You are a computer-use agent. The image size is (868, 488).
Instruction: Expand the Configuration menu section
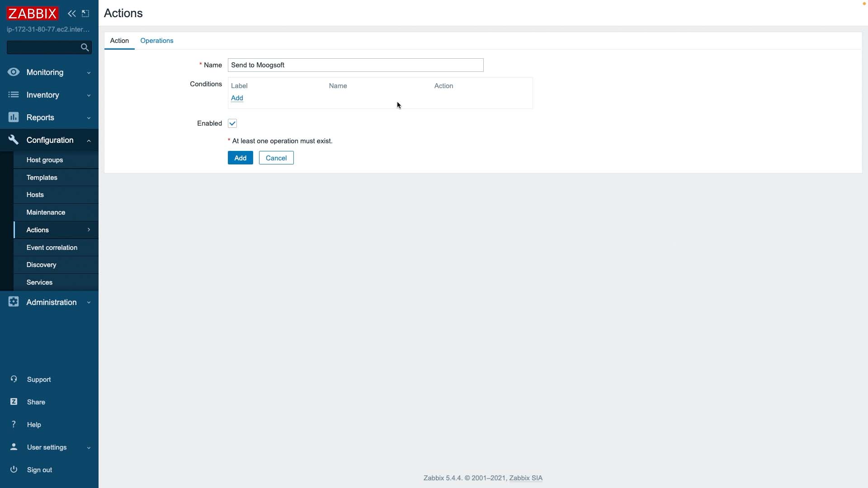[88, 140]
